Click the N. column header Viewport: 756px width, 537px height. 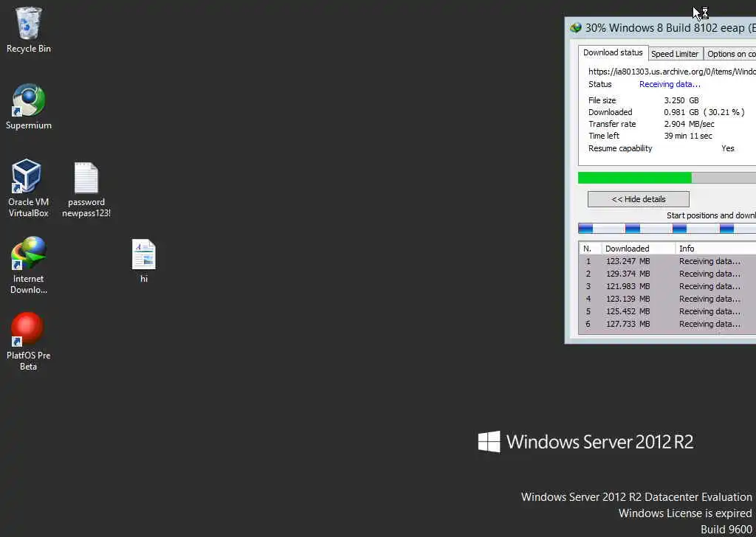(x=590, y=249)
